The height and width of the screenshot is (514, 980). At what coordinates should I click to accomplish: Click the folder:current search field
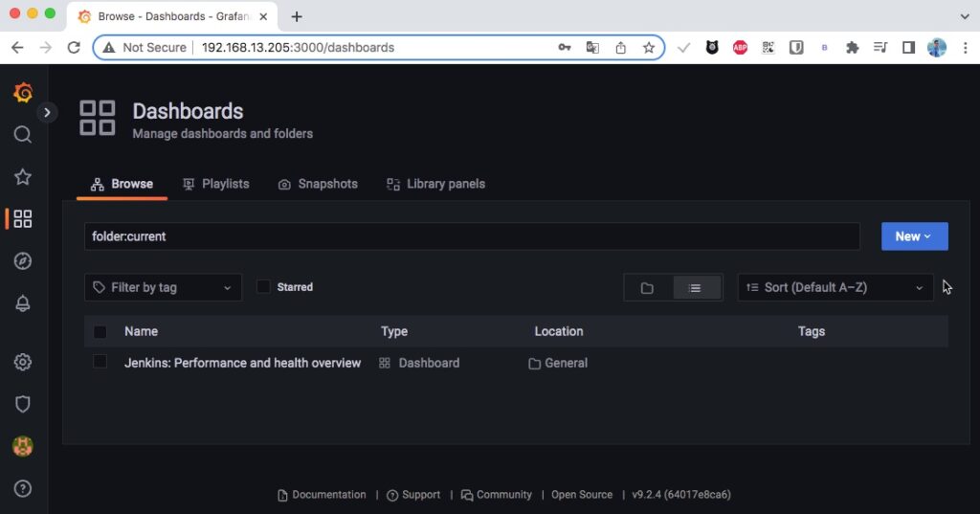[472, 236]
